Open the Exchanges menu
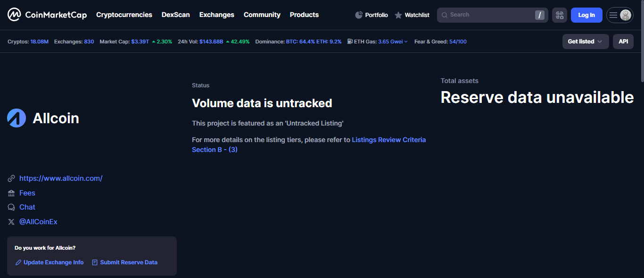644x278 pixels. click(x=217, y=15)
